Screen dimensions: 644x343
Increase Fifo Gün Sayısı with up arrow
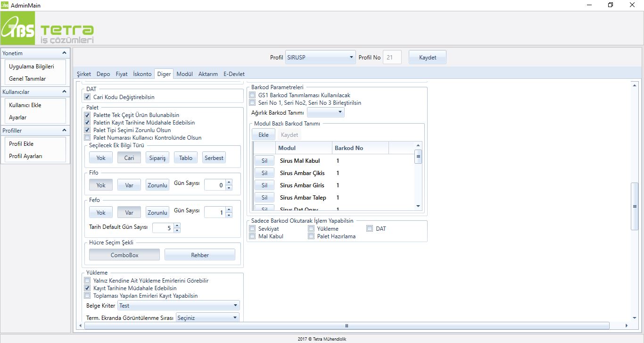[x=229, y=183]
